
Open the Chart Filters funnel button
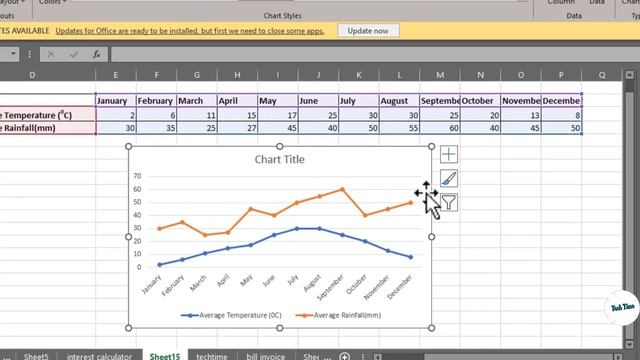(449, 202)
